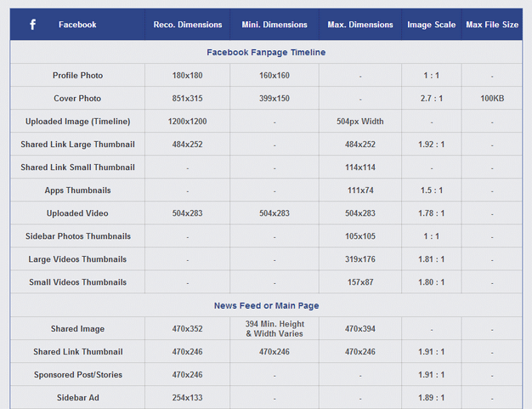Click the 1.78 : 1 video scale value
The image size is (532, 409).
(x=431, y=213)
